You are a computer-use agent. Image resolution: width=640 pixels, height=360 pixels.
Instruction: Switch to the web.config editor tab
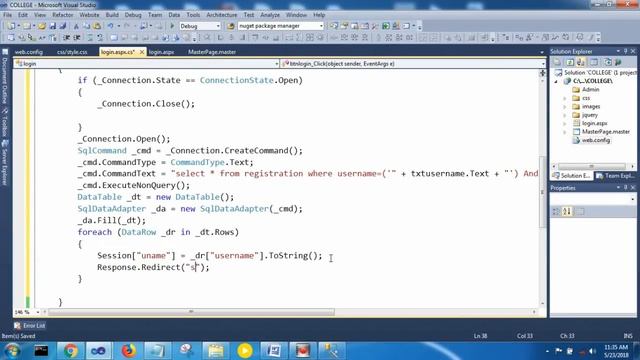29,52
